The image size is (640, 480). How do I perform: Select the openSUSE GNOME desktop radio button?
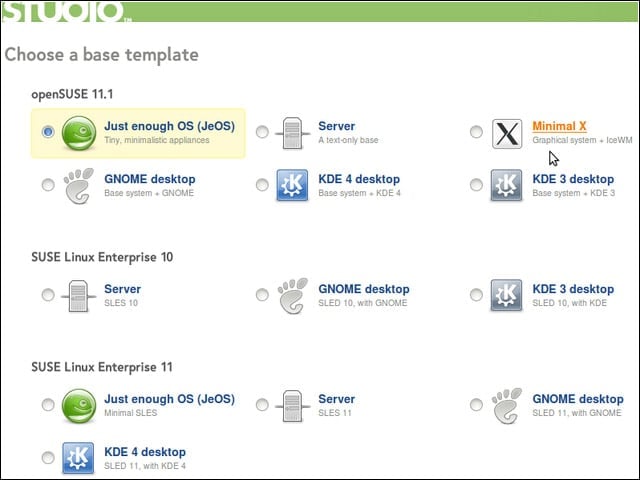48,184
